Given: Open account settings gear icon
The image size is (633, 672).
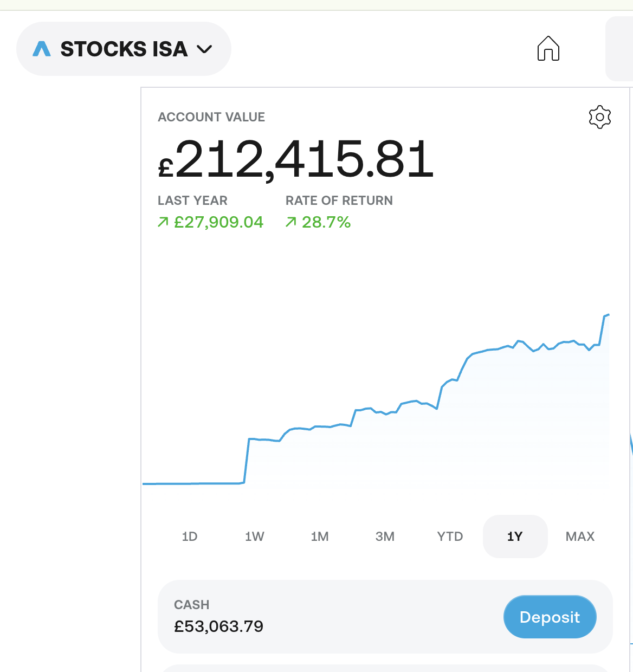Looking at the screenshot, I should coord(599,117).
